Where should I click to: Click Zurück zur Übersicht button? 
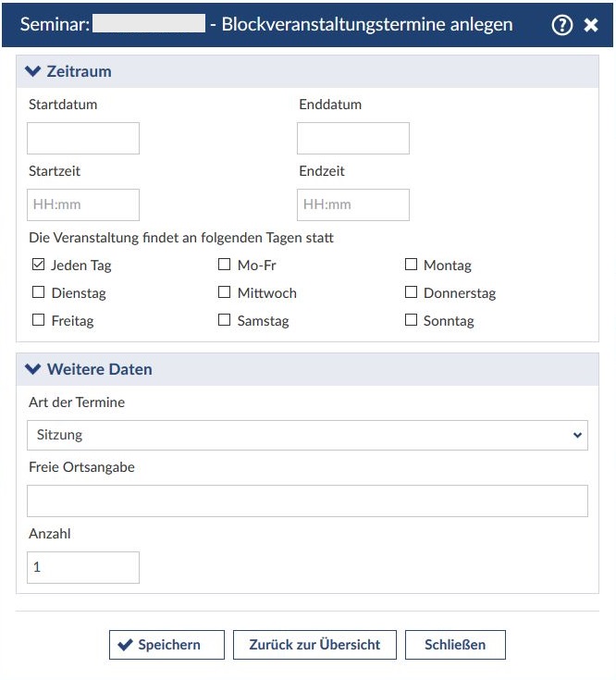tap(314, 645)
